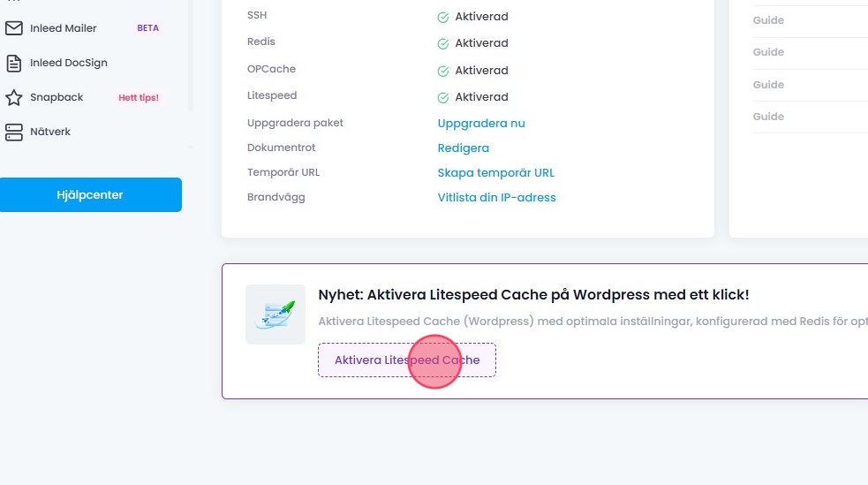This screenshot has height=485, width=868.
Task: Select Nätverk in the sidebar
Action: click(x=50, y=132)
